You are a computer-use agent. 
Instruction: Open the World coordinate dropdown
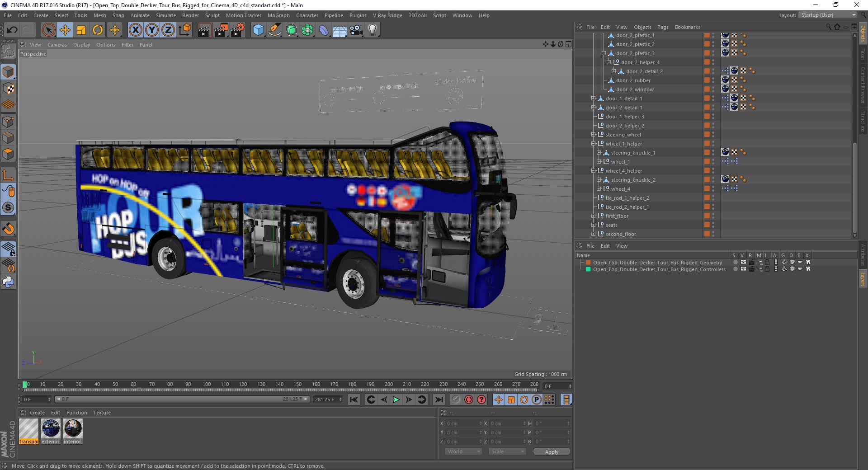pos(463,451)
